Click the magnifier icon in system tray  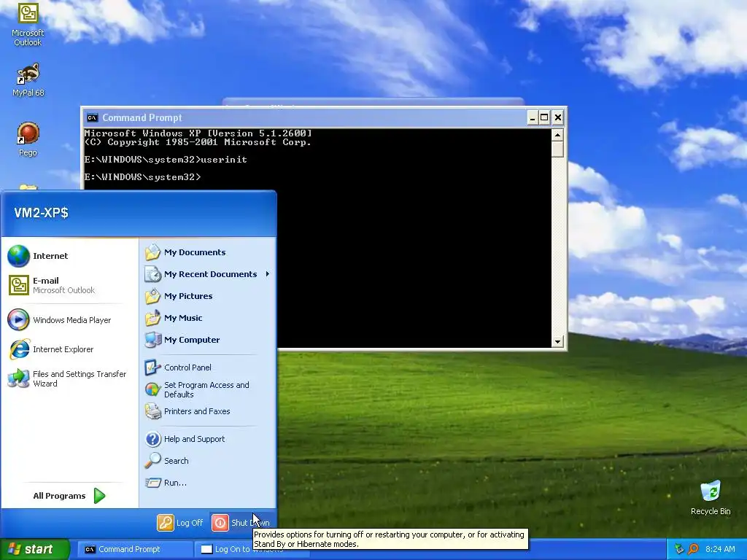[x=693, y=549]
